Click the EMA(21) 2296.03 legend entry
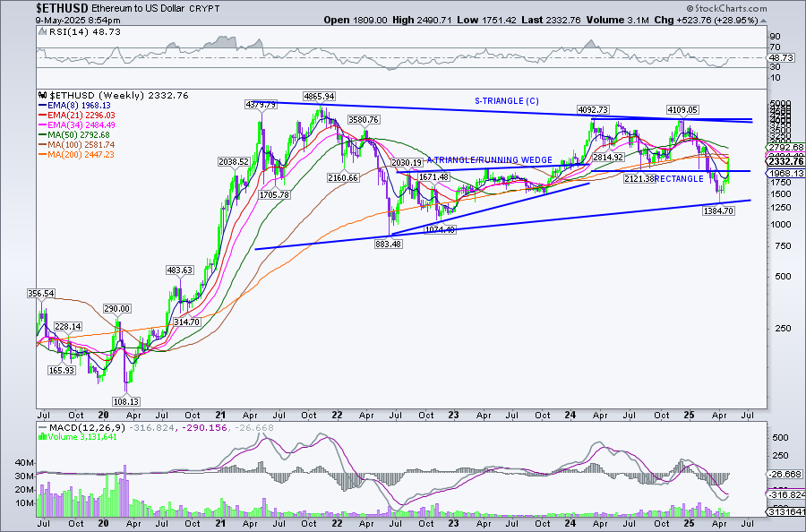Screen dimensions: 806x532 [x=77, y=116]
